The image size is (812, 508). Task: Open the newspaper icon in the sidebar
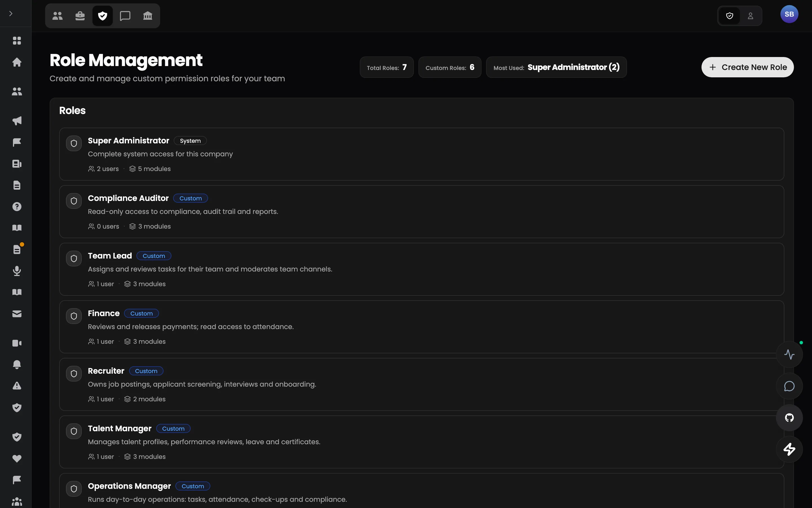coord(17,164)
